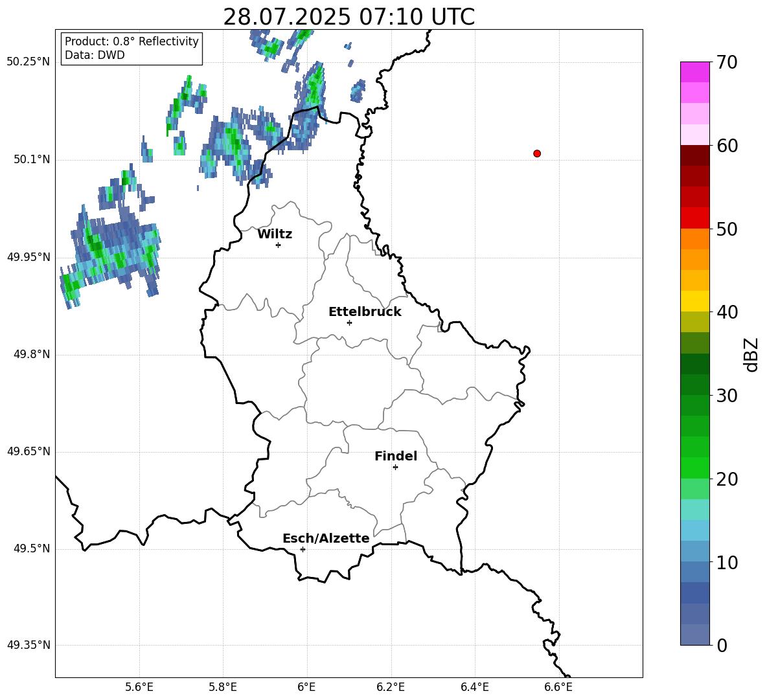767x700 pixels.
Task: Click the bright red colorbar segment above 50
Action: 694,218
